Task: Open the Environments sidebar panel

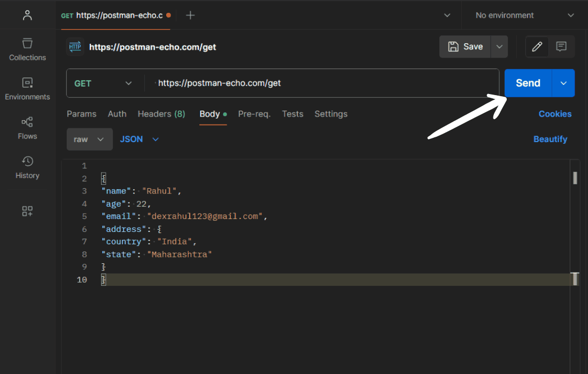Action: (27, 89)
